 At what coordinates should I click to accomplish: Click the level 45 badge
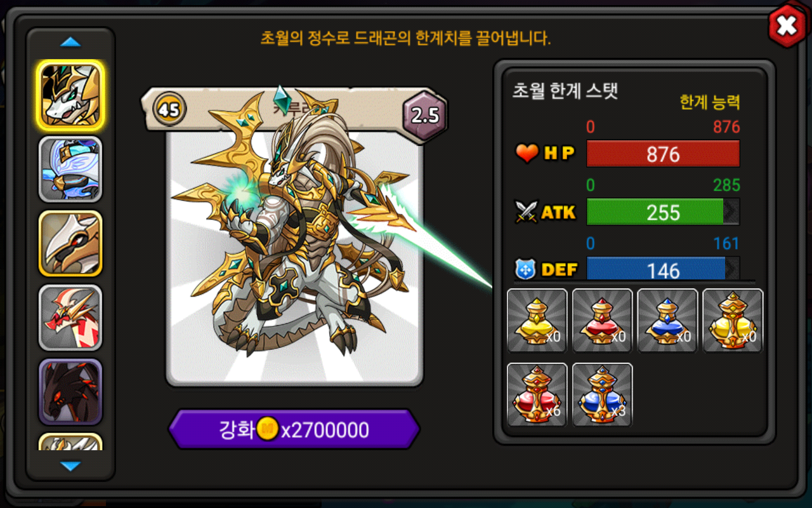[x=169, y=110]
